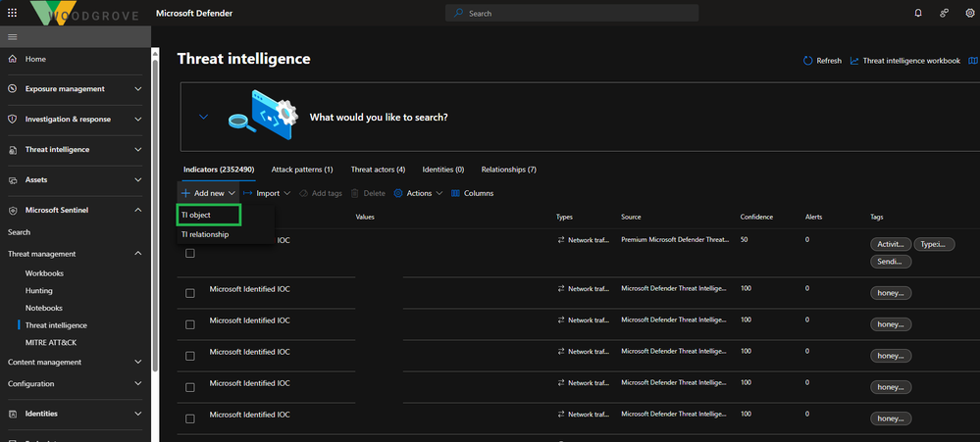Screen dimensions: 980x442
Task: Switch to the Identities (0) tab
Action: 443,170
